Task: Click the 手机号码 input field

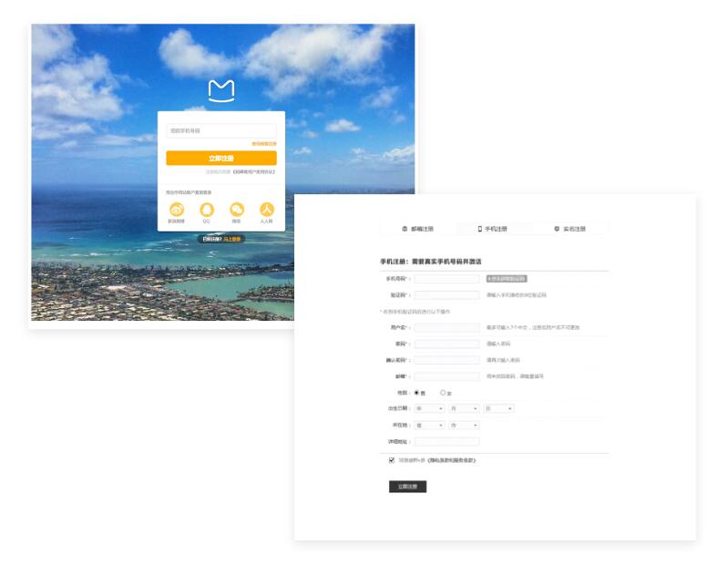Action: coord(447,279)
